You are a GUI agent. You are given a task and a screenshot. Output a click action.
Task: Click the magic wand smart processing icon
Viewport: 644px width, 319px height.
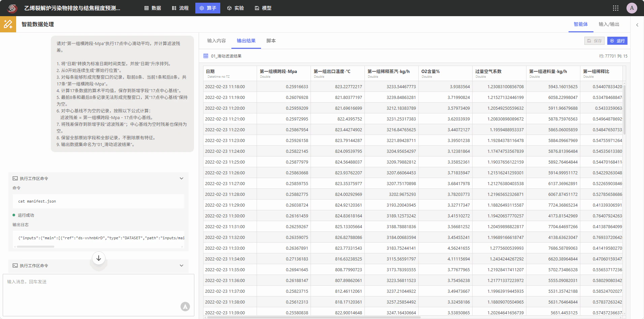point(8,24)
